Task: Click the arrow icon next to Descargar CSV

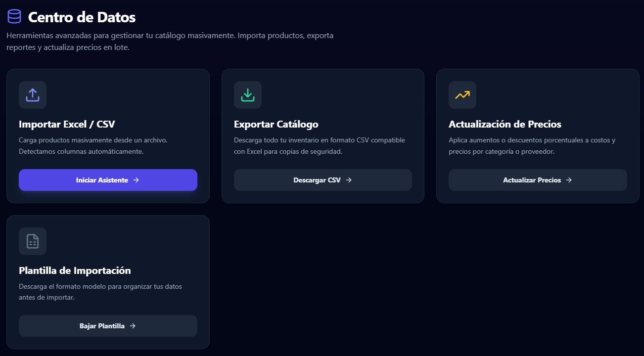Action: click(349, 180)
